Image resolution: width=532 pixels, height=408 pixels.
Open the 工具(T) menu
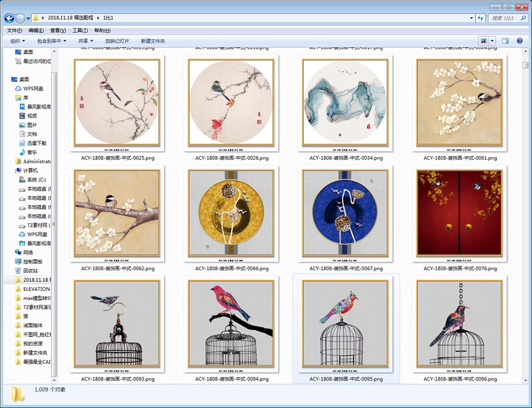[80, 30]
